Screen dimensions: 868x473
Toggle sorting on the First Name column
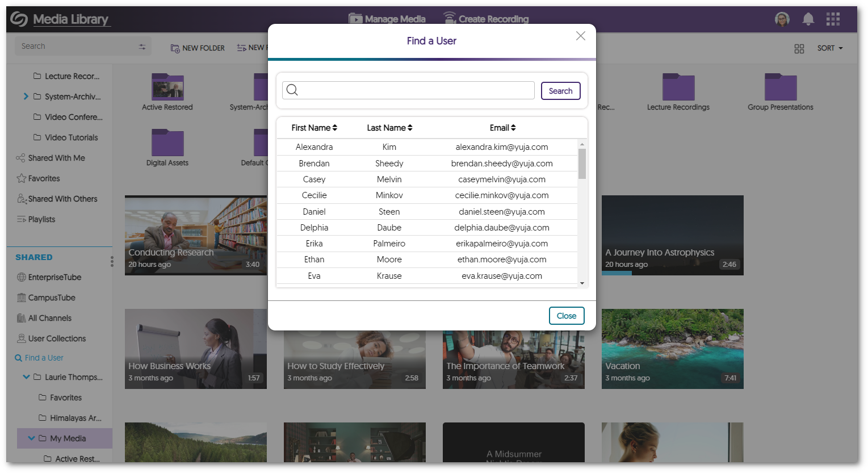point(334,127)
